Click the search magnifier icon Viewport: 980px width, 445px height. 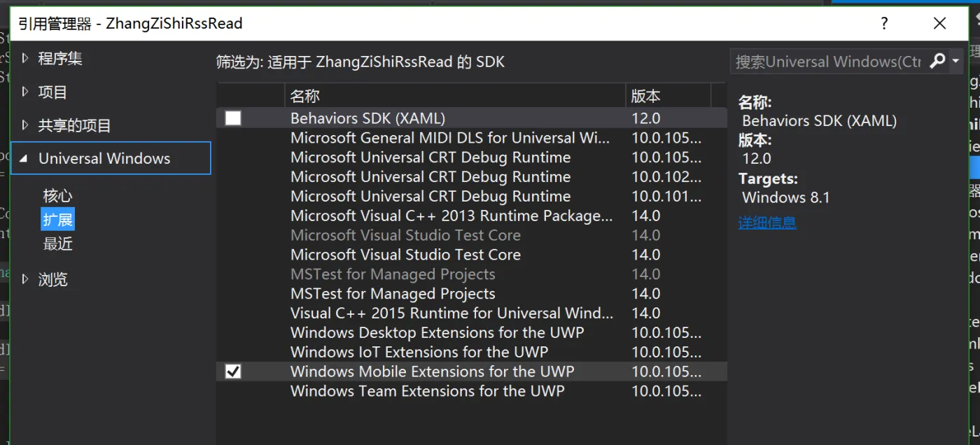(937, 62)
